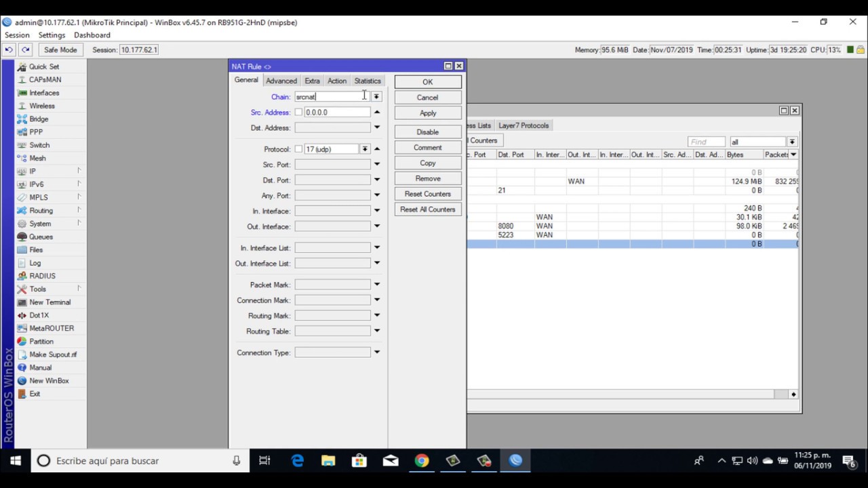The height and width of the screenshot is (488, 868).
Task: Expand the Out. Interface field
Action: [x=377, y=226]
